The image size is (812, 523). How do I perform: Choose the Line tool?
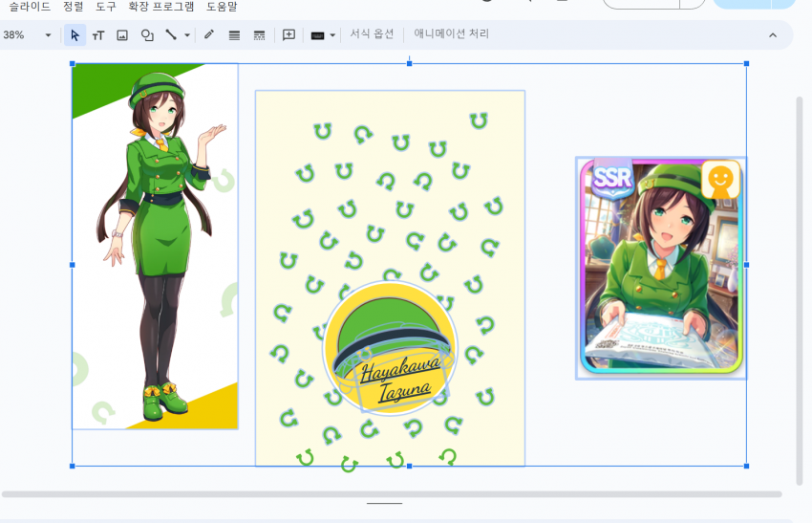pyautogui.click(x=170, y=35)
